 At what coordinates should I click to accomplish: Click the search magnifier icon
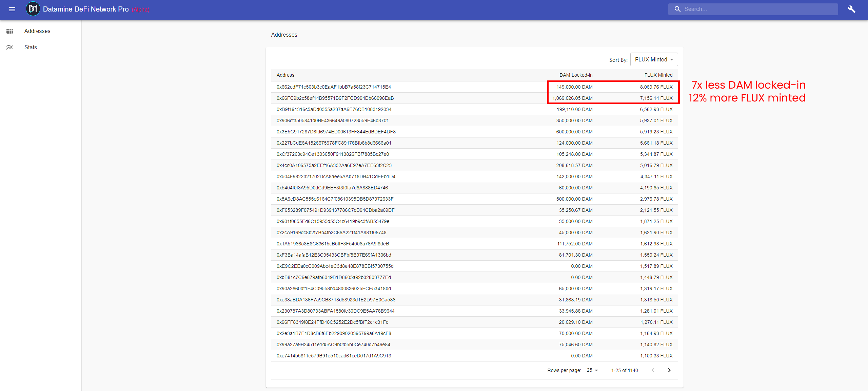[677, 9]
